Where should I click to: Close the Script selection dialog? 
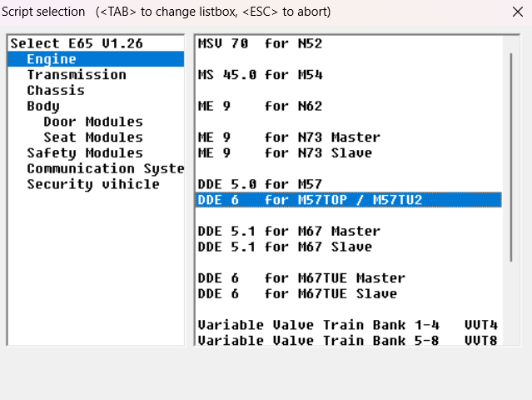(517, 12)
